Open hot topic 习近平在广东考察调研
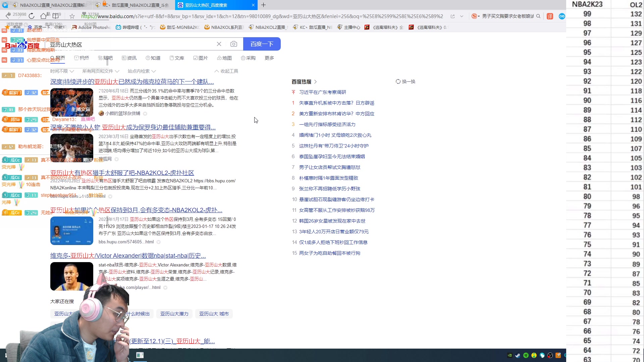Image resolution: width=644 pixels, height=362 pixels. pos(323,92)
